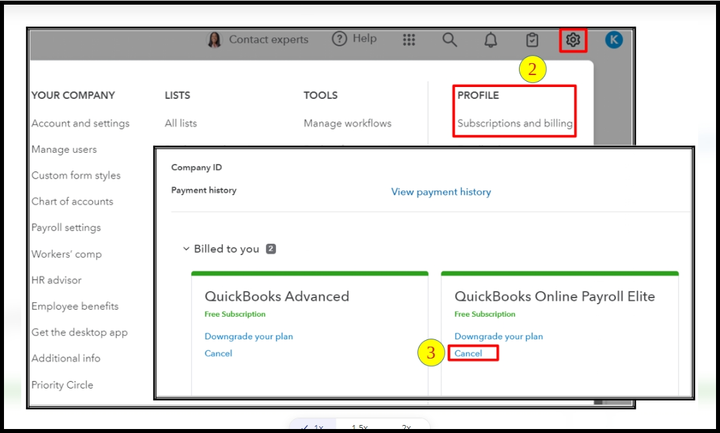Viewport: 720px width, 433px height.
Task: Open the apps grid icon
Action: [x=409, y=40]
